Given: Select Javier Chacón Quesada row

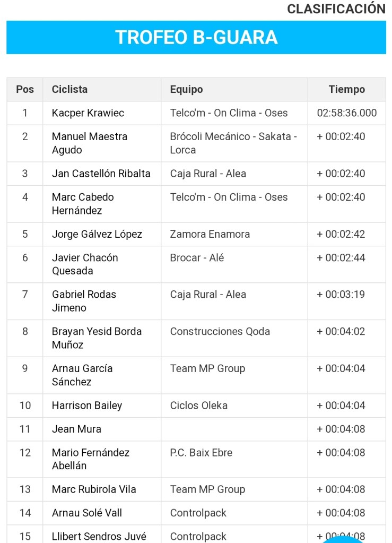Looking at the screenshot, I should pos(85,264).
